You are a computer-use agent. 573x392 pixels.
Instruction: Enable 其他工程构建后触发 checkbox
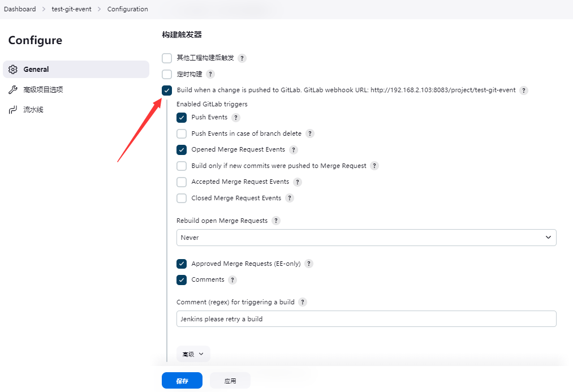pyautogui.click(x=167, y=58)
